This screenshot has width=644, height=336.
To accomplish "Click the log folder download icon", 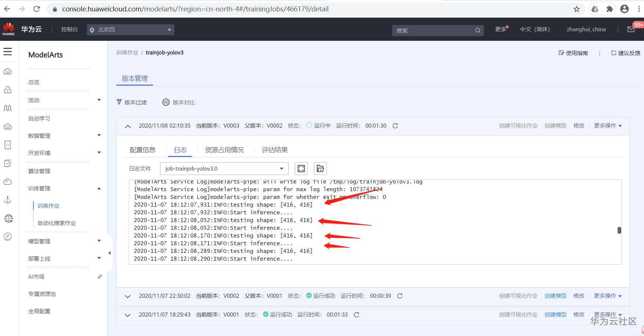I will (320, 169).
